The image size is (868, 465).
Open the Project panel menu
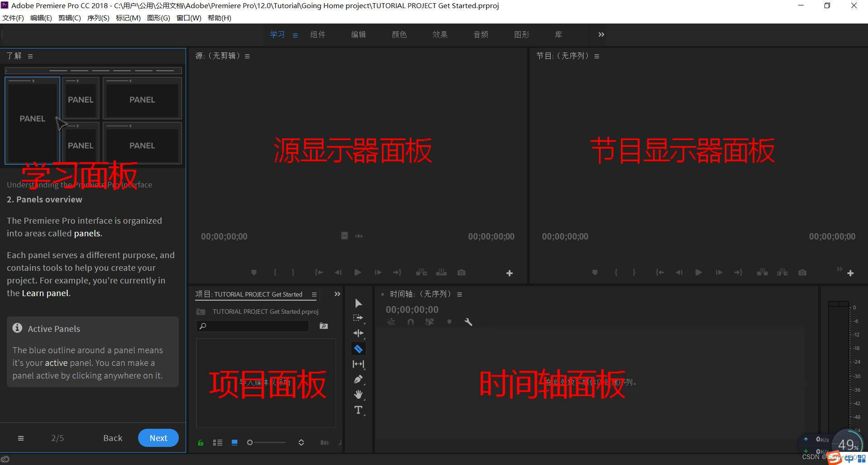tap(314, 294)
